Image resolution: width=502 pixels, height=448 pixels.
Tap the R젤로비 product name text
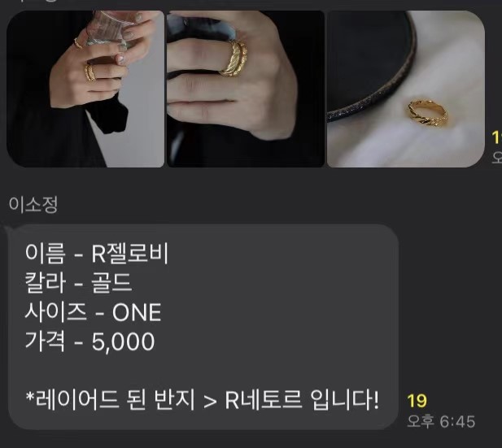[130, 254]
